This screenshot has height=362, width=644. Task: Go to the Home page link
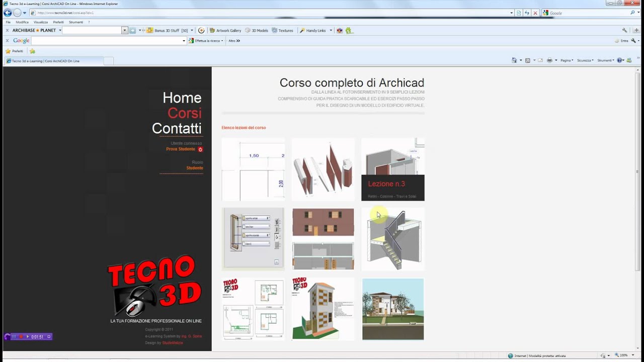point(182,98)
